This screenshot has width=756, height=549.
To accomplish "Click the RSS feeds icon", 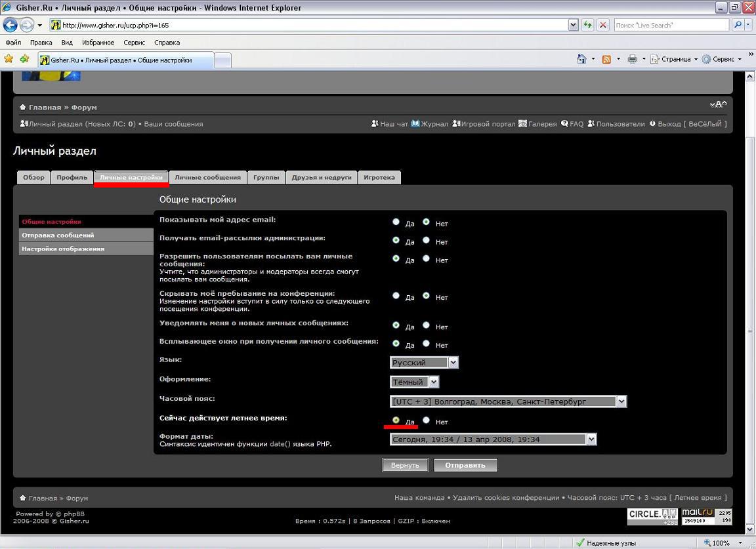I will 606,59.
